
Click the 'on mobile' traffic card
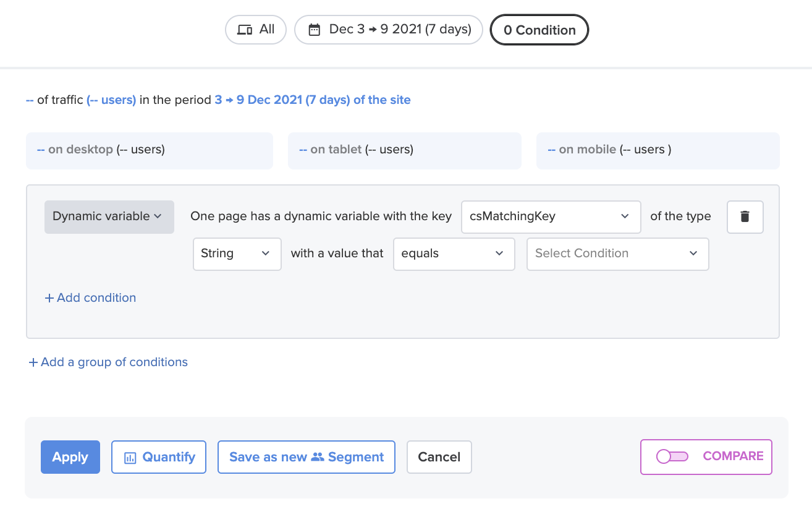point(658,150)
